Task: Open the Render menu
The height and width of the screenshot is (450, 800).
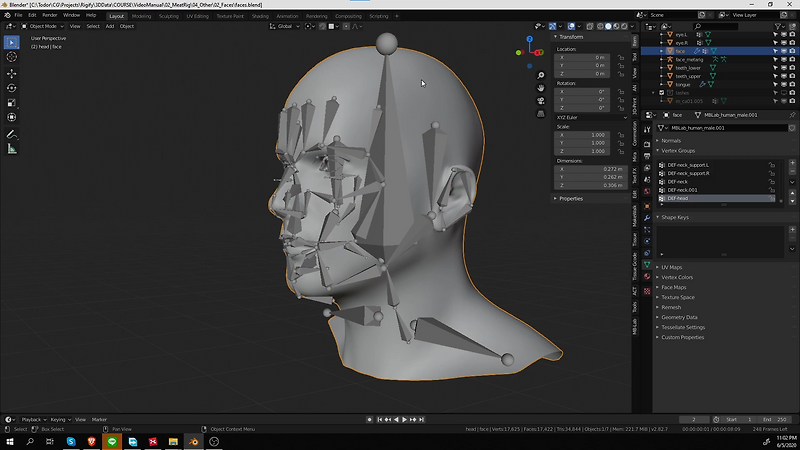Action: click(x=49, y=16)
